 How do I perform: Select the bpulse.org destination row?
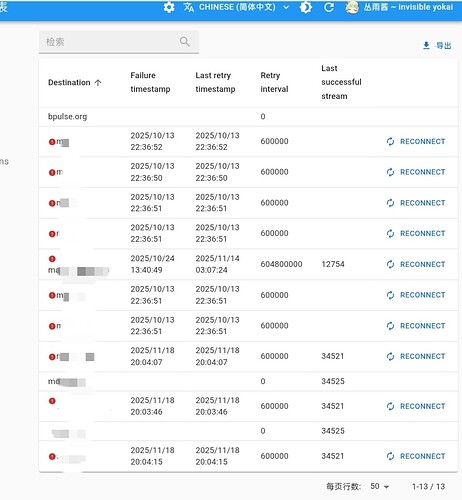pyautogui.click(x=248, y=117)
